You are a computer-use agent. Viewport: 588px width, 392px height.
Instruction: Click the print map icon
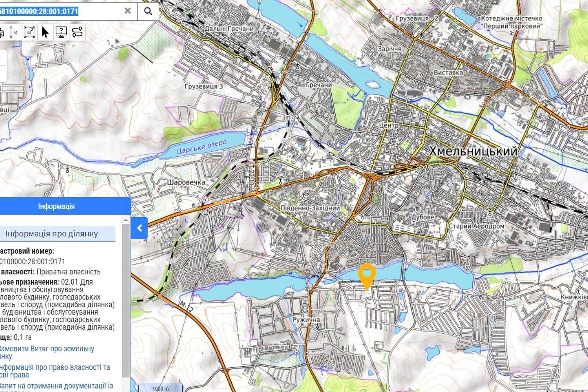(2, 32)
